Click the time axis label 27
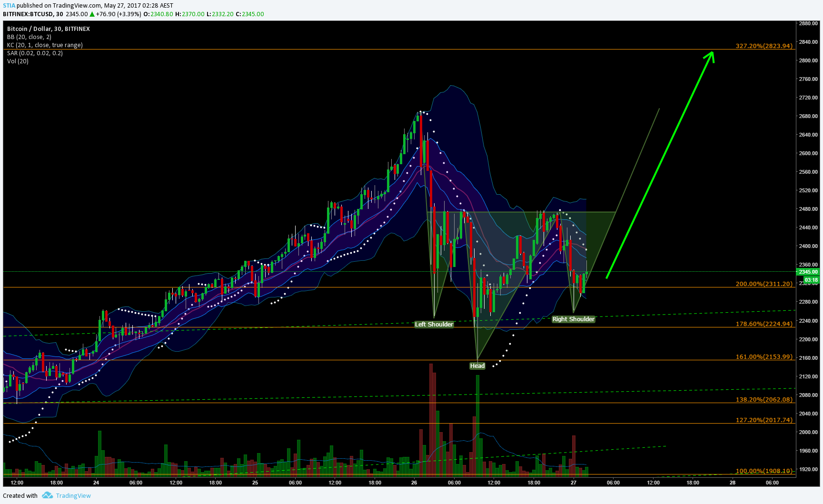This screenshot has height=504, width=823. click(574, 483)
